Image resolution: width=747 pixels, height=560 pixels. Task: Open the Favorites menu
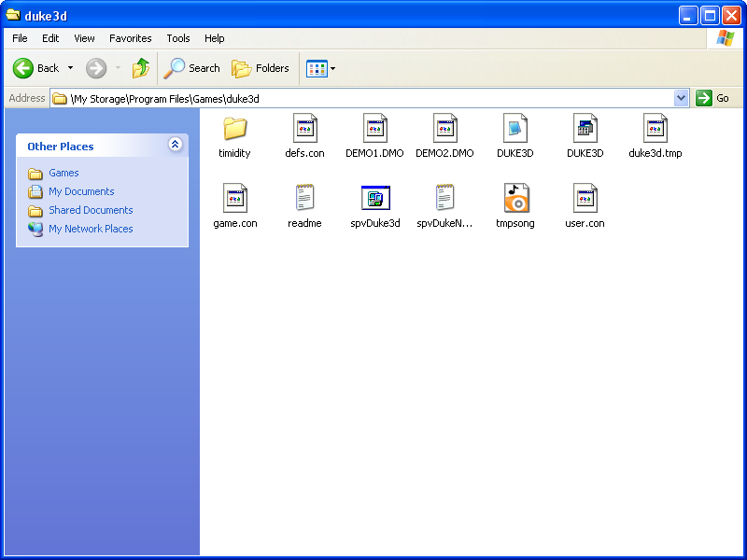[x=131, y=38]
